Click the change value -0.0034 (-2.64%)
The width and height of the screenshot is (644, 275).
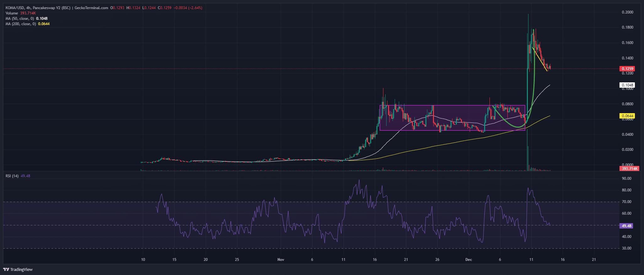pos(188,8)
